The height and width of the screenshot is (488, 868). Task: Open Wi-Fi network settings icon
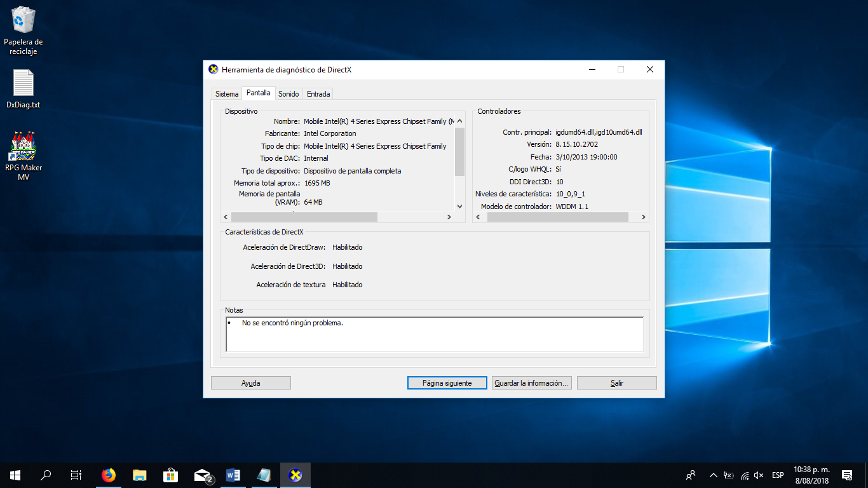click(x=744, y=475)
